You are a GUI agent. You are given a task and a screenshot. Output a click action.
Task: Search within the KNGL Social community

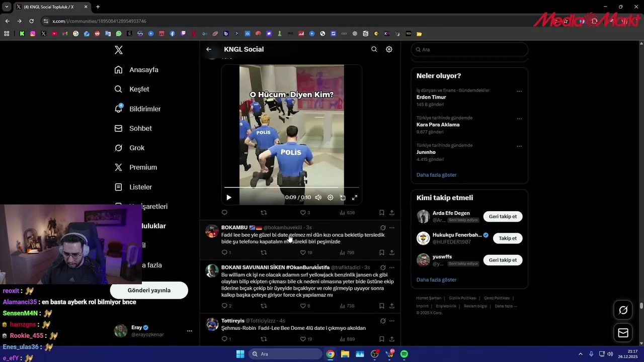(x=374, y=49)
